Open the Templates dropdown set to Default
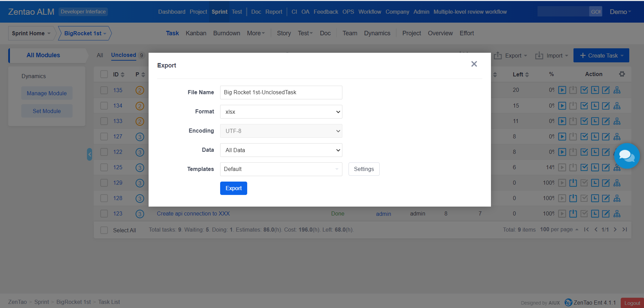 click(281, 169)
